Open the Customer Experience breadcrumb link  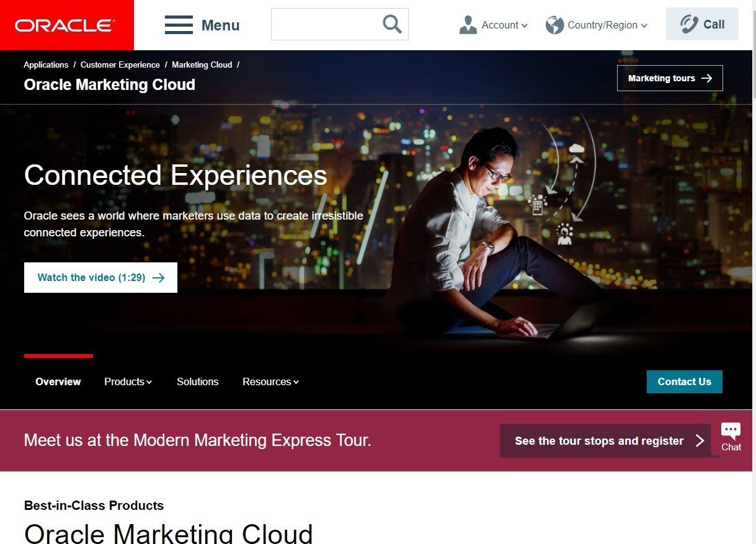point(120,65)
